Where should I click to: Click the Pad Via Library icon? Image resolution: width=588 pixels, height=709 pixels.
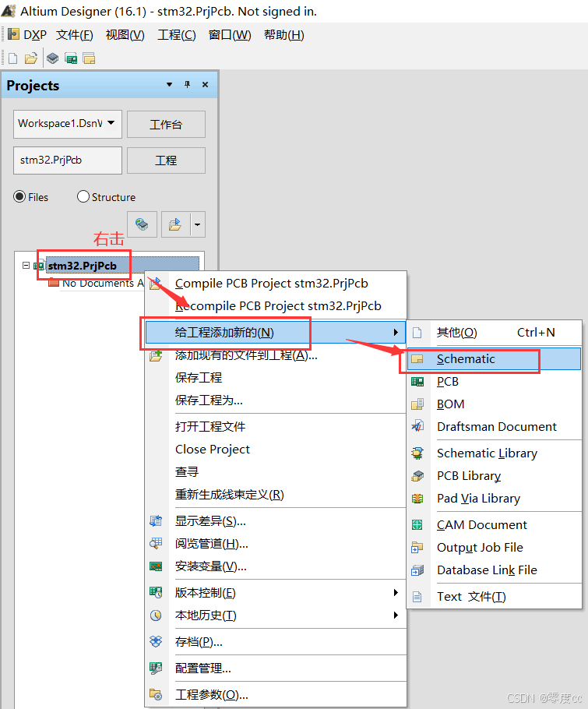417,499
